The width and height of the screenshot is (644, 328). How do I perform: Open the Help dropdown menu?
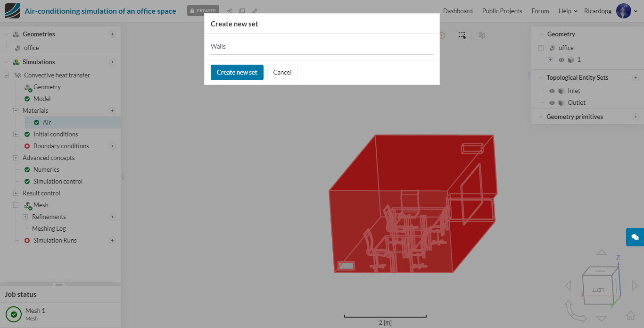568,11
